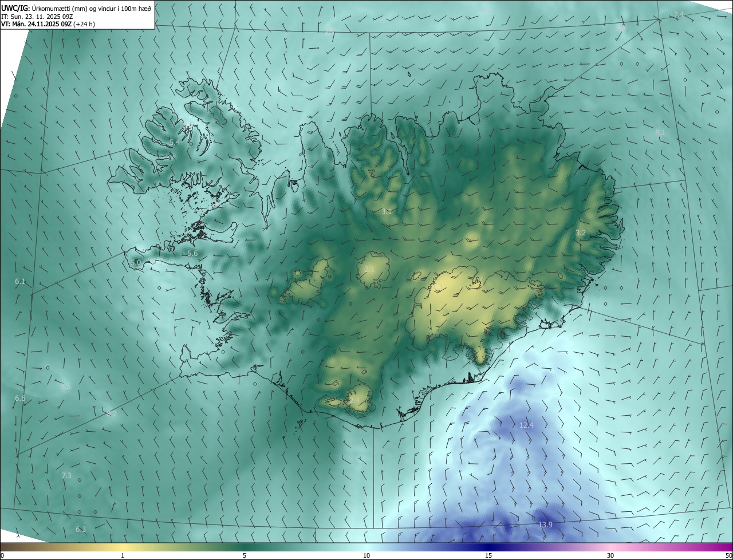Click the 5.6 value on Snæfellsnes
The image size is (733, 560).
coord(192,253)
